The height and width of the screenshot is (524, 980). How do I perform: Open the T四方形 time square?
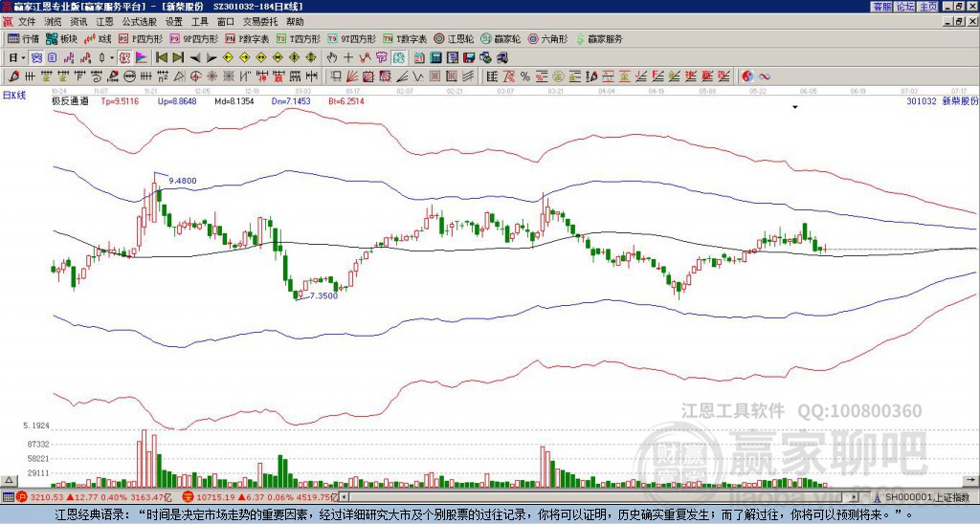pyautogui.click(x=299, y=38)
